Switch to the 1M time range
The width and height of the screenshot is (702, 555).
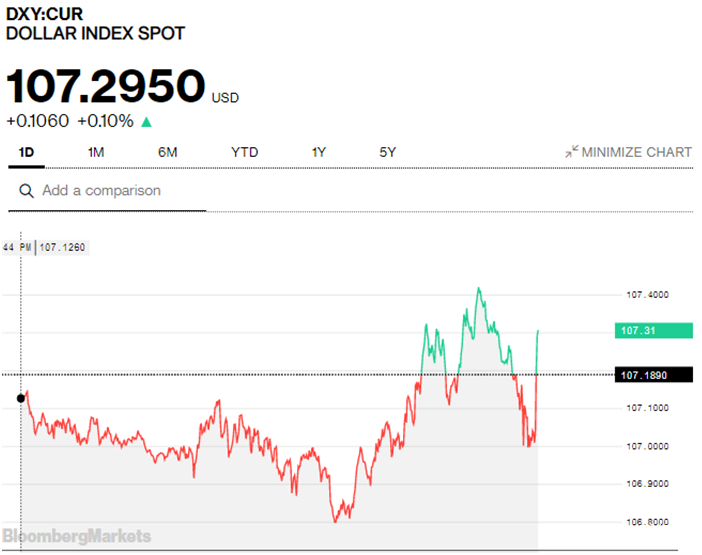[96, 152]
